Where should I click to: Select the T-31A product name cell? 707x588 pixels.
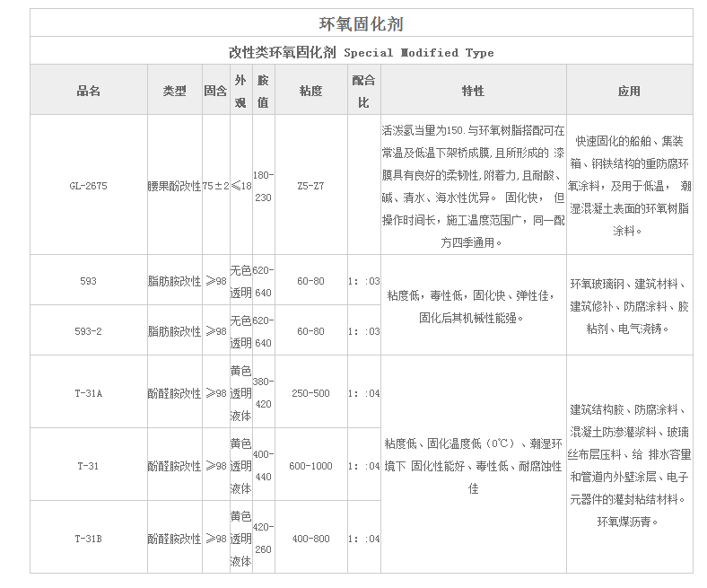tap(88, 393)
